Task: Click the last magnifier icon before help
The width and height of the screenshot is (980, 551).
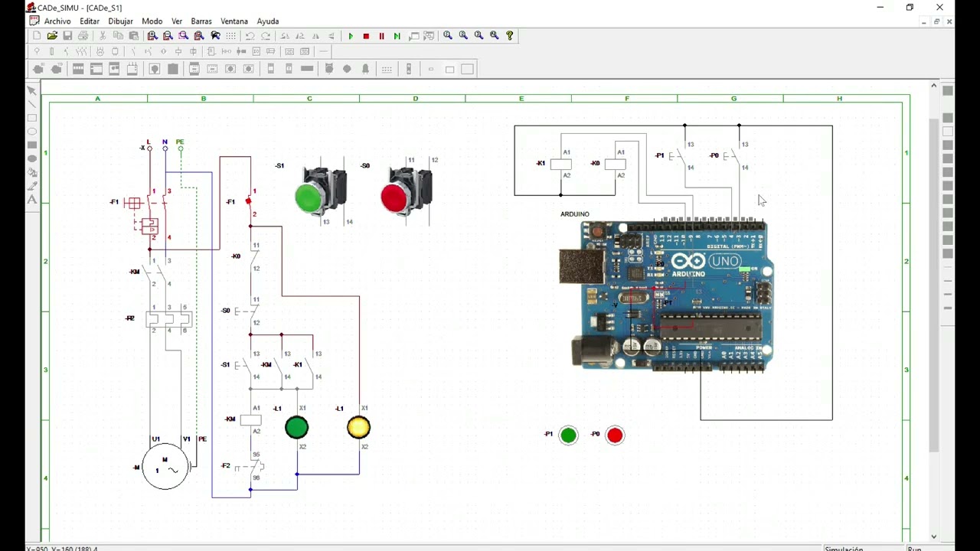Action: (495, 36)
